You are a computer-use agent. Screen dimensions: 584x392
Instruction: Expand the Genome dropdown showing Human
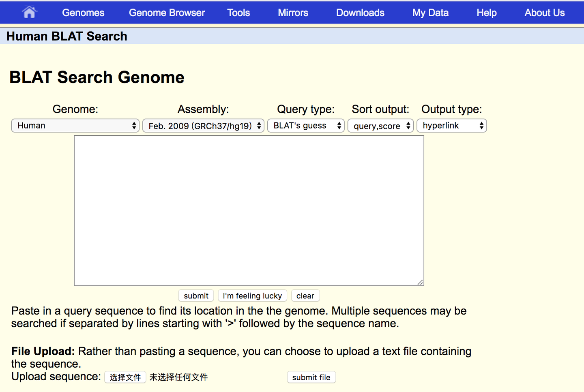(x=75, y=126)
